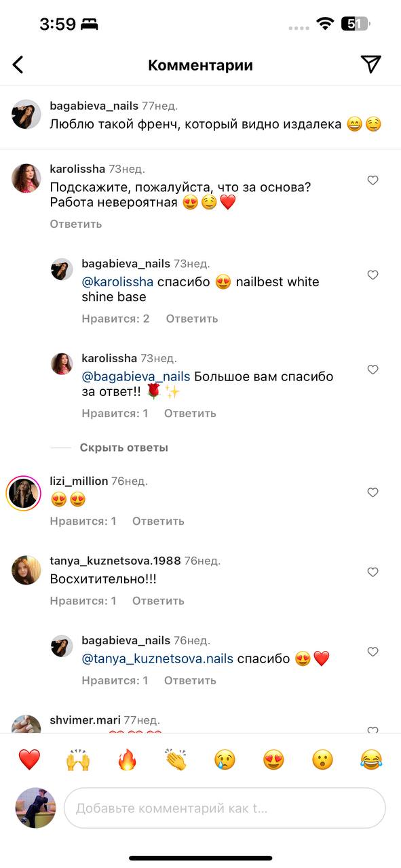Insert the crying face quick emoji
This screenshot has width=401, height=868.
(225, 759)
